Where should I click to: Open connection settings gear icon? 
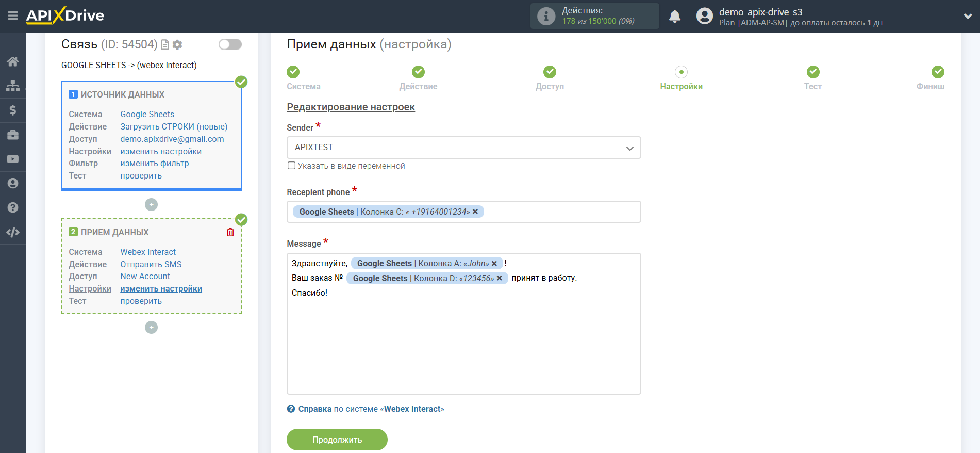click(x=177, y=45)
